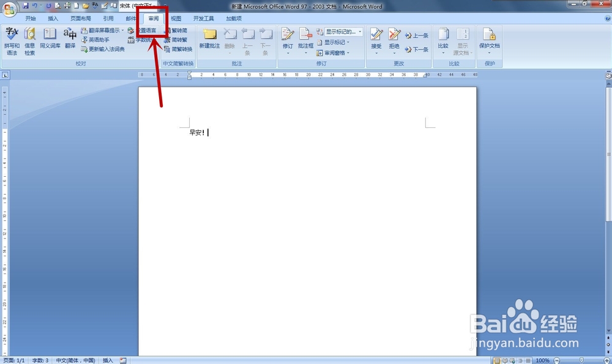Open 信息检索 research pane
Viewport: 612px width, 364px height.
coord(29,42)
